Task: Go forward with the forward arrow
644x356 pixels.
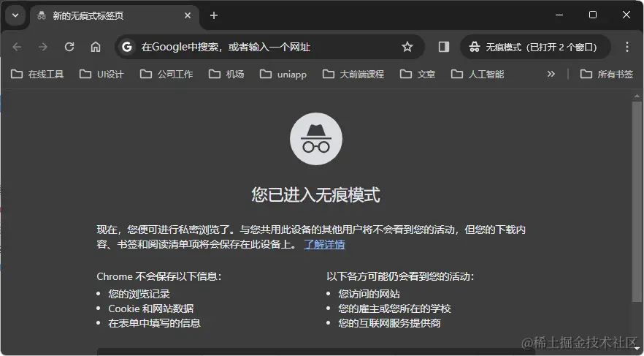Action: click(42, 47)
